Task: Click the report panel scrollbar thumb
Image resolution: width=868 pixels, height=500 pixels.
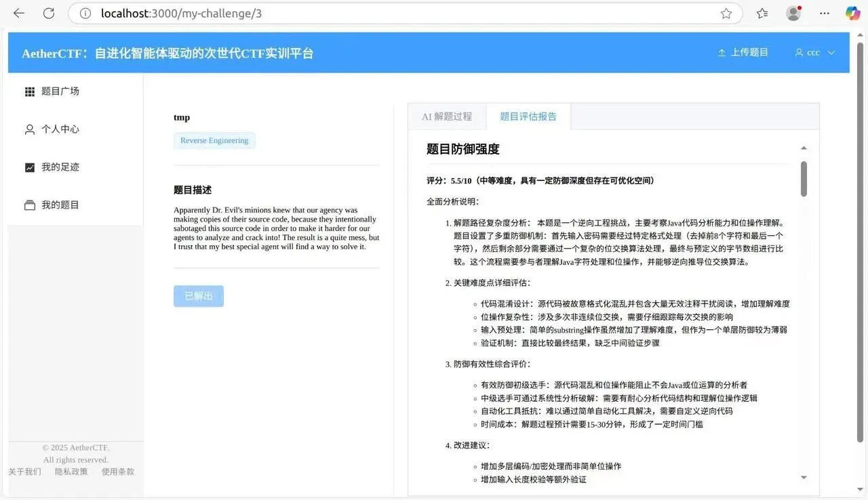Action: tap(804, 179)
